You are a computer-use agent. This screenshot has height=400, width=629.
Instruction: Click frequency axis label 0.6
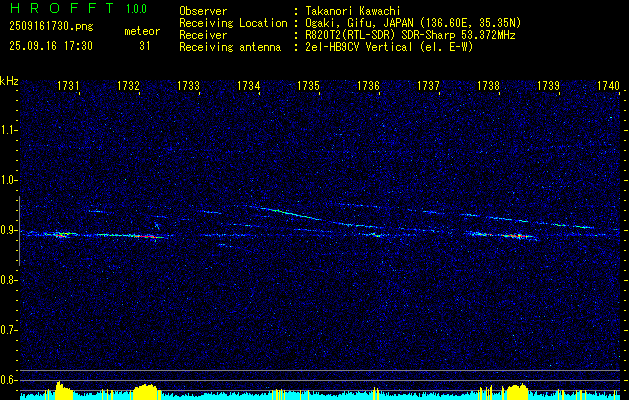pyautogui.click(x=7, y=380)
